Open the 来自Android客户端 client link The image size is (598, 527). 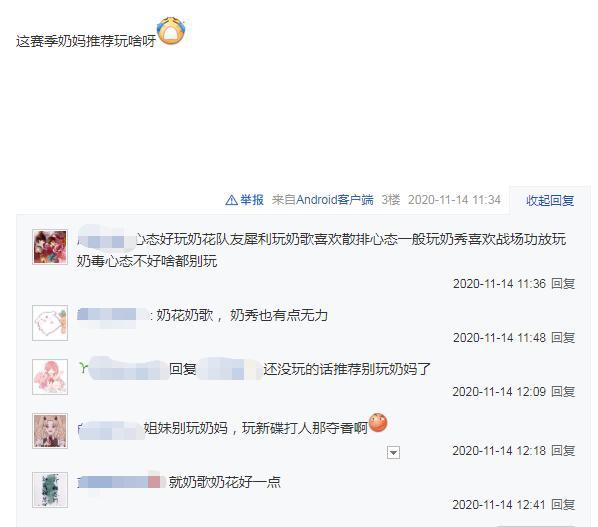323,200
